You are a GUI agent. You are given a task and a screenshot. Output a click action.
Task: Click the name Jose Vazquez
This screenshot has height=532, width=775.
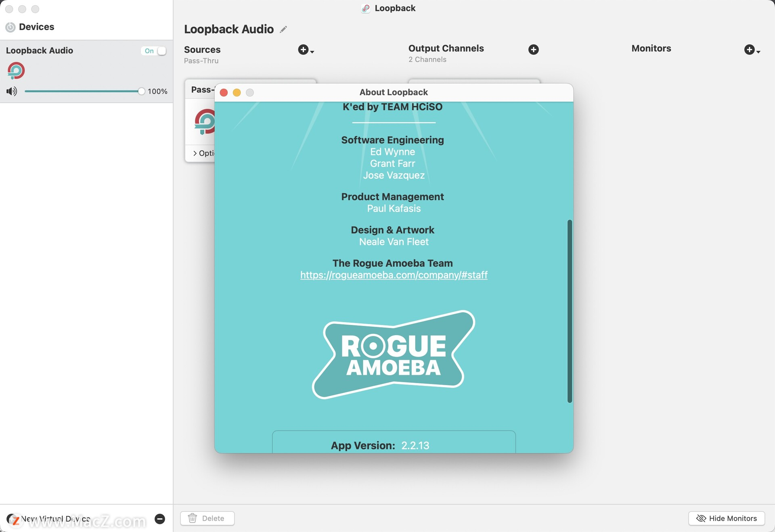tap(394, 175)
